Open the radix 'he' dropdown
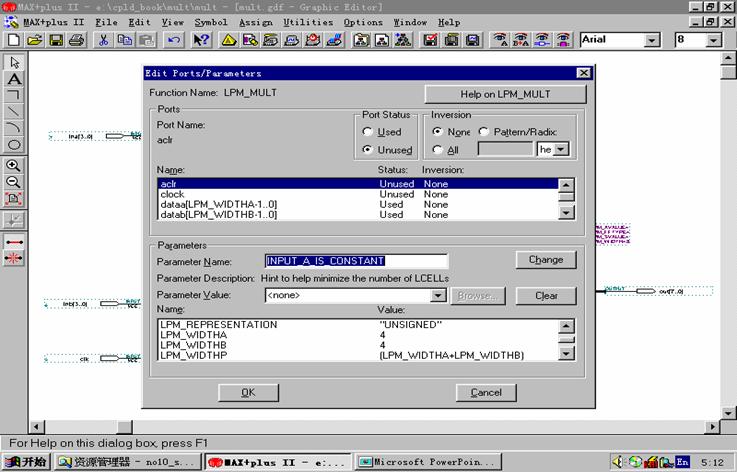This screenshot has width=737, height=472. pos(561,149)
